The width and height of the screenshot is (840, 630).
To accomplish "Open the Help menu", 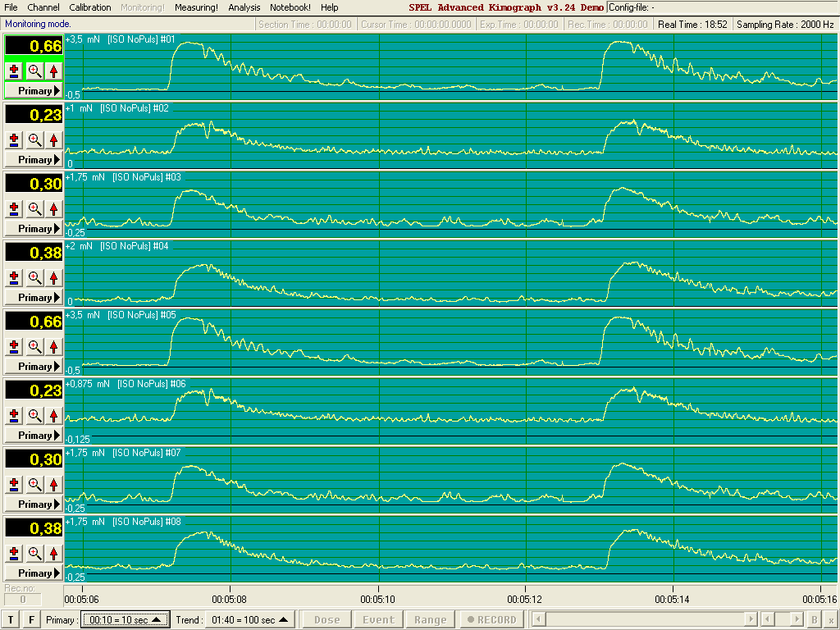I will tap(330, 7).
